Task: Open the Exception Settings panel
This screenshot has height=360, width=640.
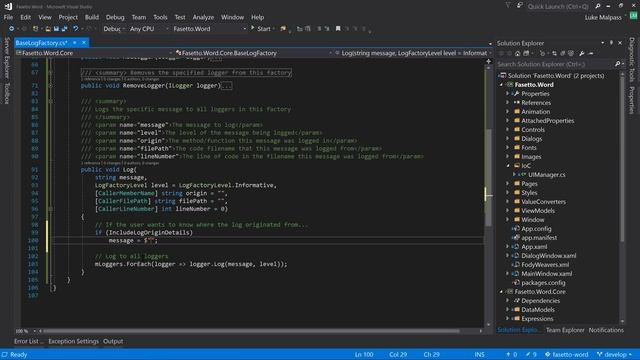Action: tap(73, 341)
